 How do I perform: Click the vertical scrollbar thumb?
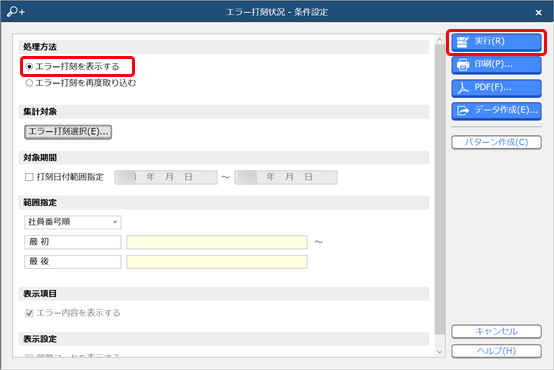(440, 189)
